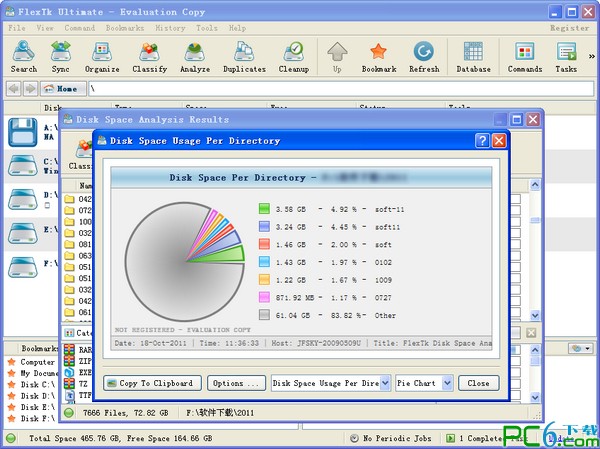Open the Commands toolbar item
The height and width of the screenshot is (449, 600).
pyautogui.click(x=525, y=57)
